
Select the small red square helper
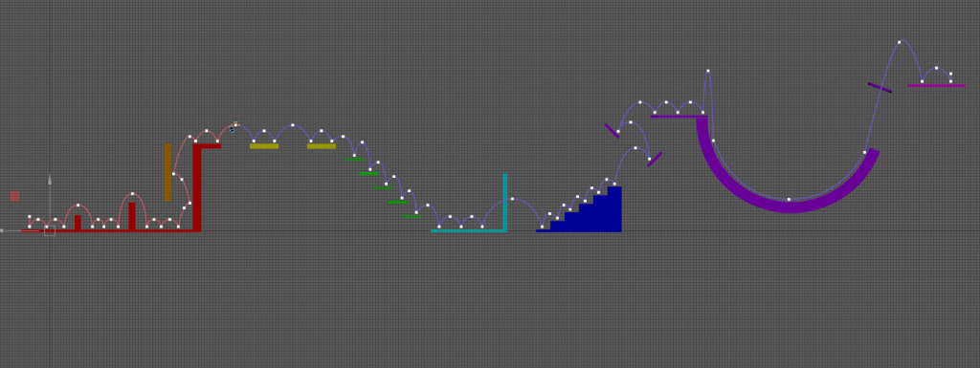(x=14, y=196)
